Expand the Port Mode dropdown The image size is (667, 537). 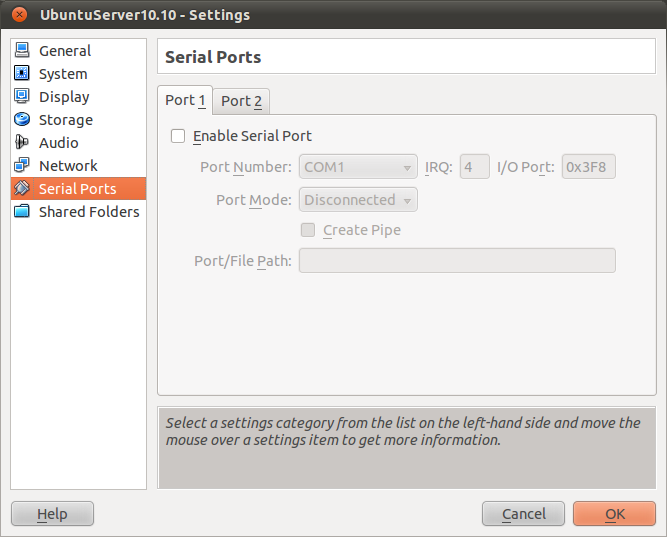[358, 200]
